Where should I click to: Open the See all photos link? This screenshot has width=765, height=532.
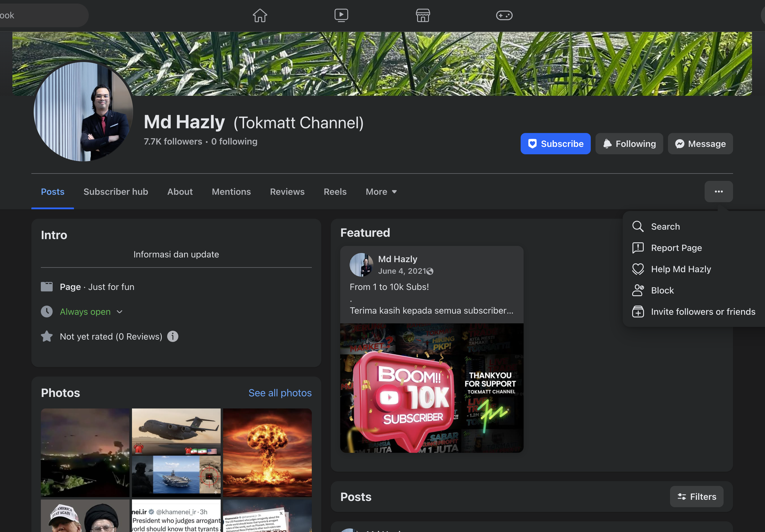click(x=280, y=393)
